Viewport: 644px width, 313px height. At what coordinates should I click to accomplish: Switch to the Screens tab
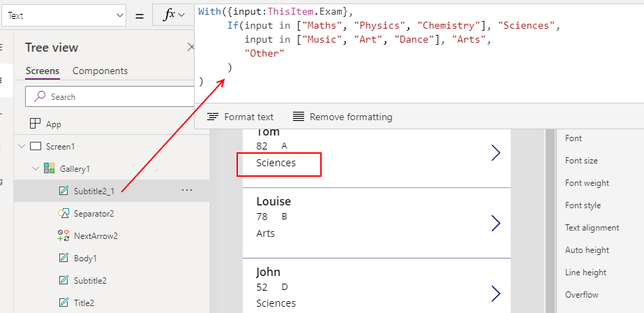pyautogui.click(x=42, y=71)
